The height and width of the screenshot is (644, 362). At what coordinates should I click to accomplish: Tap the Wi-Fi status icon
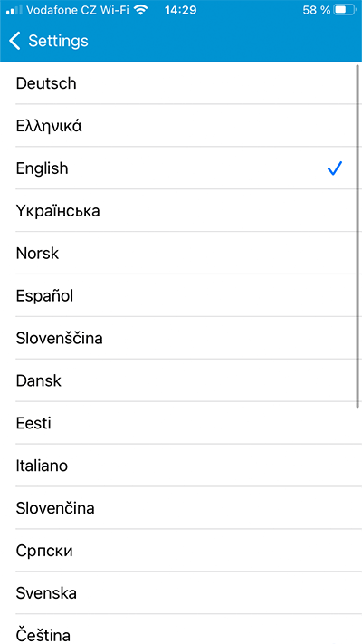tap(141, 10)
